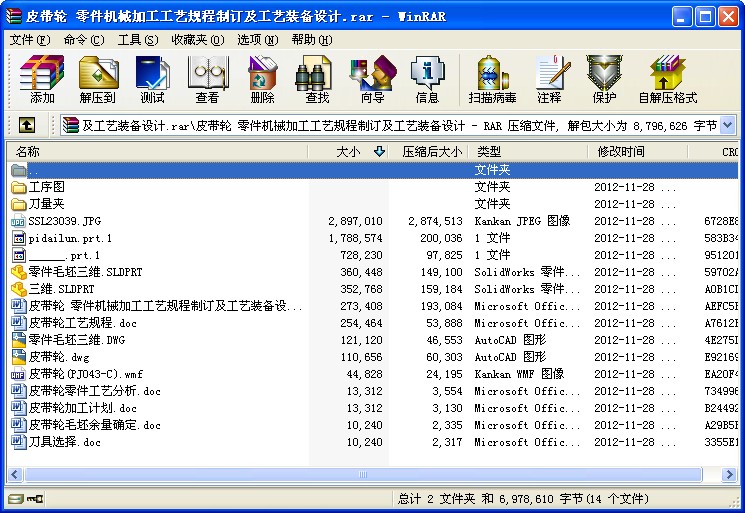Click the address bar path text
Image resolution: width=745 pixels, height=513 pixels.
(399, 125)
